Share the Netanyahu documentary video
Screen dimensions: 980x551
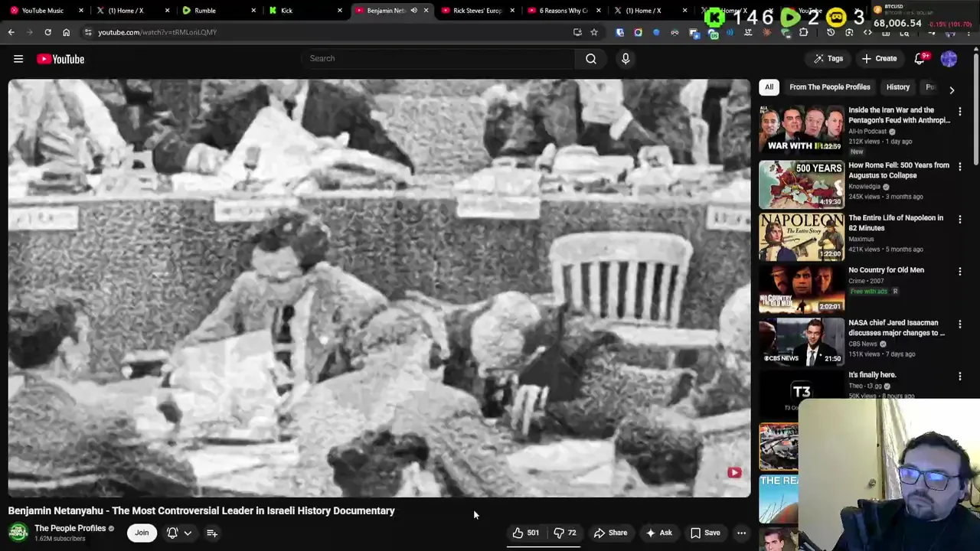point(611,533)
